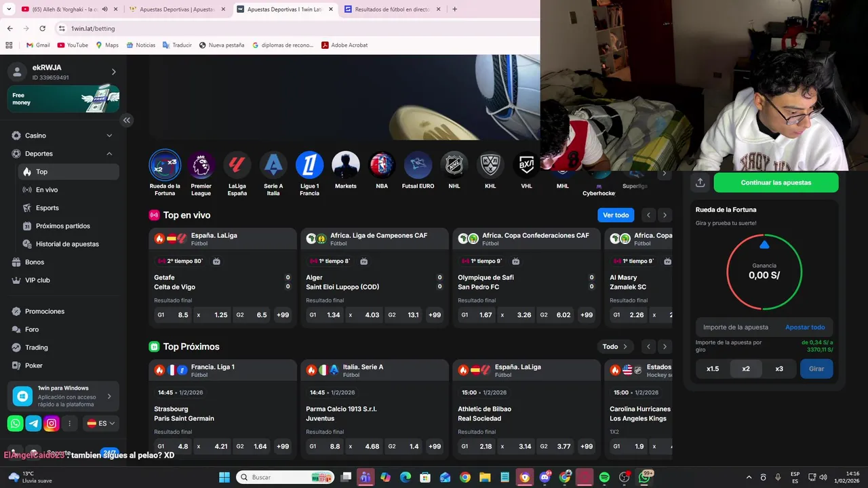Open the Instagram contact icon

(x=52, y=424)
